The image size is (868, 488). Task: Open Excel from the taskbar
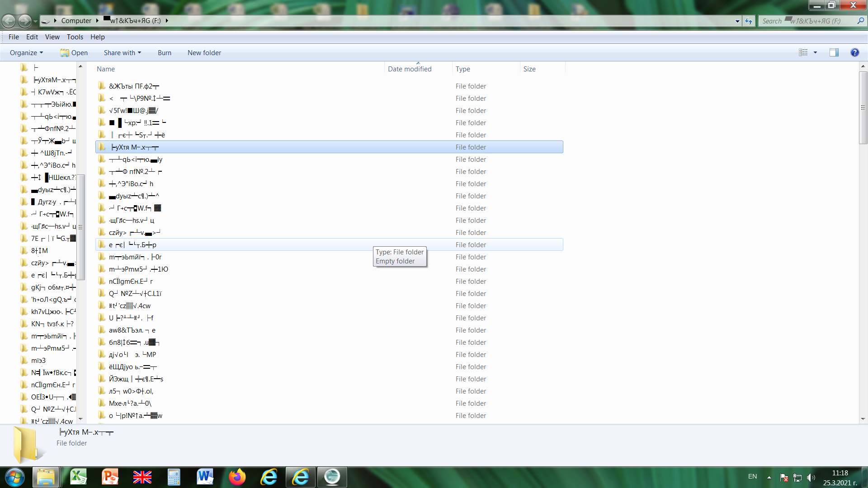78,477
